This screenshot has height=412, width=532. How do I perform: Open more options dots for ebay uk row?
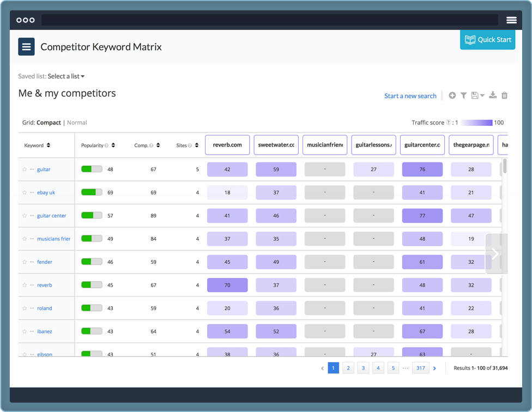coord(32,192)
